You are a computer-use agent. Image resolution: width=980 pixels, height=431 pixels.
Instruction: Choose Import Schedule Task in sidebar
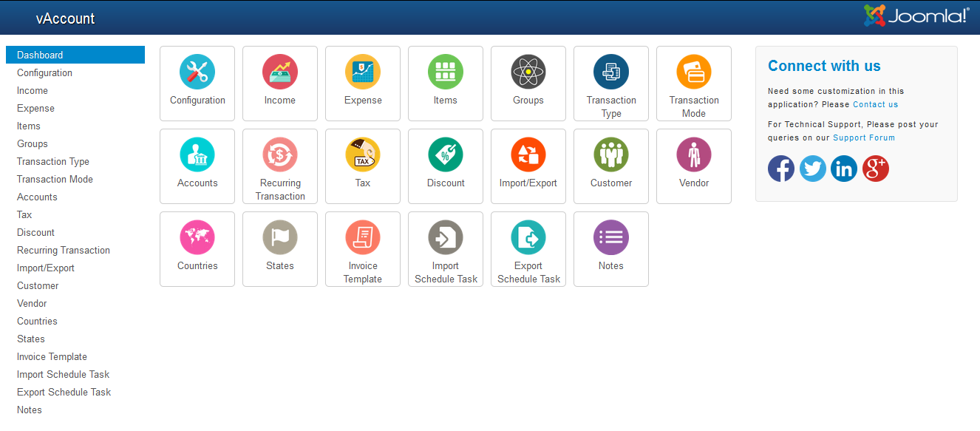pyautogui.click(x=75, y=374)
